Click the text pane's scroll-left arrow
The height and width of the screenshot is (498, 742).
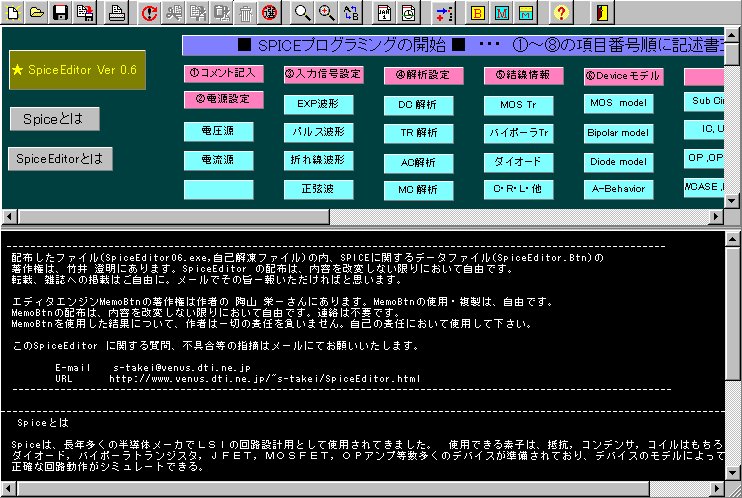point(9,489)
